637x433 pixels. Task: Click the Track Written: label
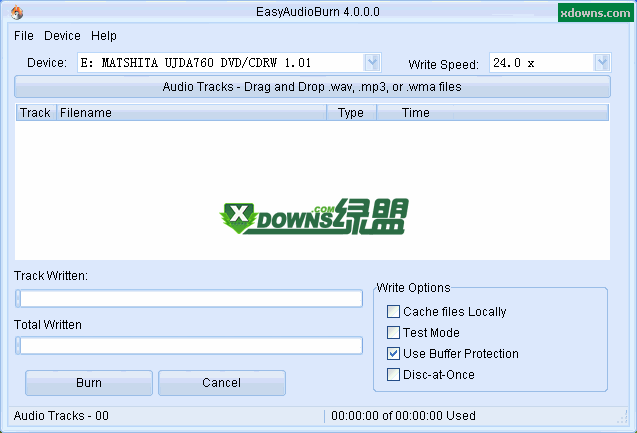pos(51,276)
